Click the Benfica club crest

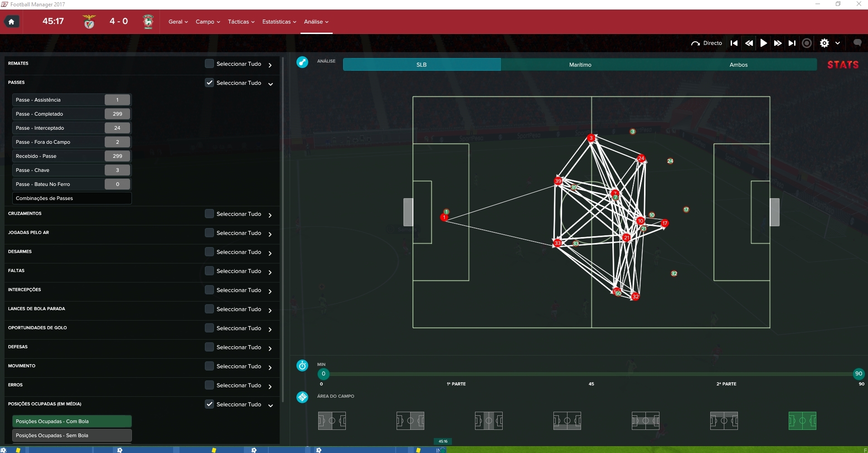pos(89,22)
